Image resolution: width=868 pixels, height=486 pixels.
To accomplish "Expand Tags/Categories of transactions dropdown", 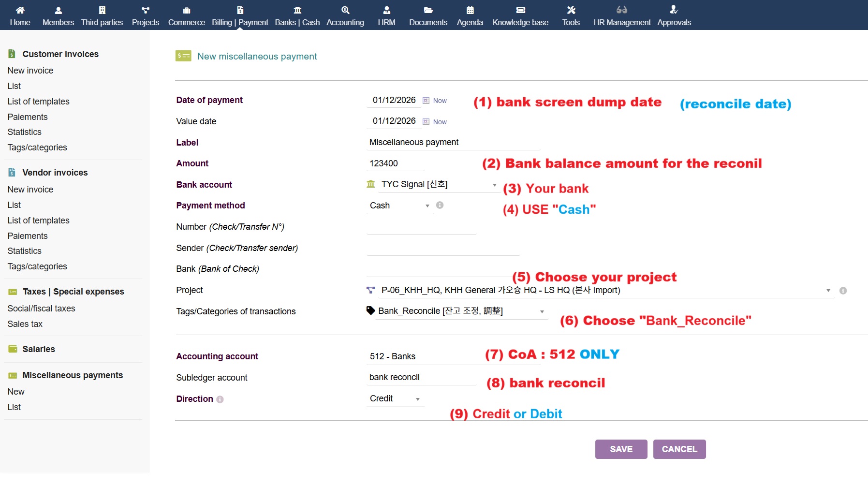I will pos(542,311).
